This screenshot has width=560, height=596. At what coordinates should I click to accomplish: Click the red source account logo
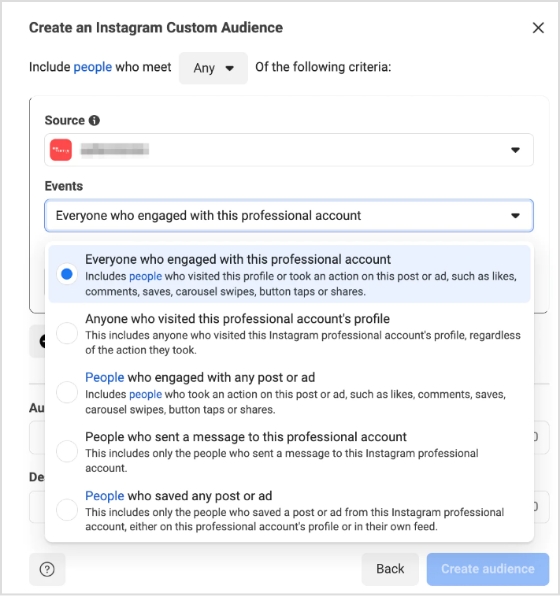click(x=61, y=150)
